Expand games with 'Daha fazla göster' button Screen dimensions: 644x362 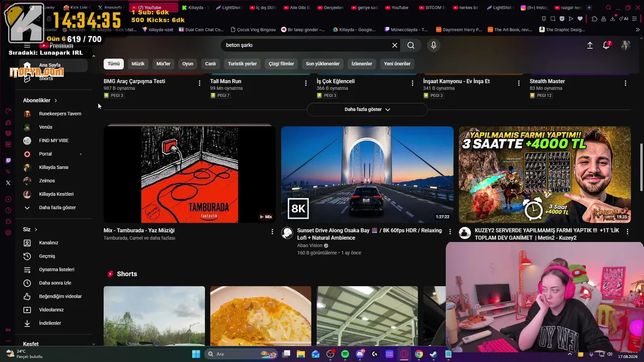pyautogui.click(x=367, y=110)
